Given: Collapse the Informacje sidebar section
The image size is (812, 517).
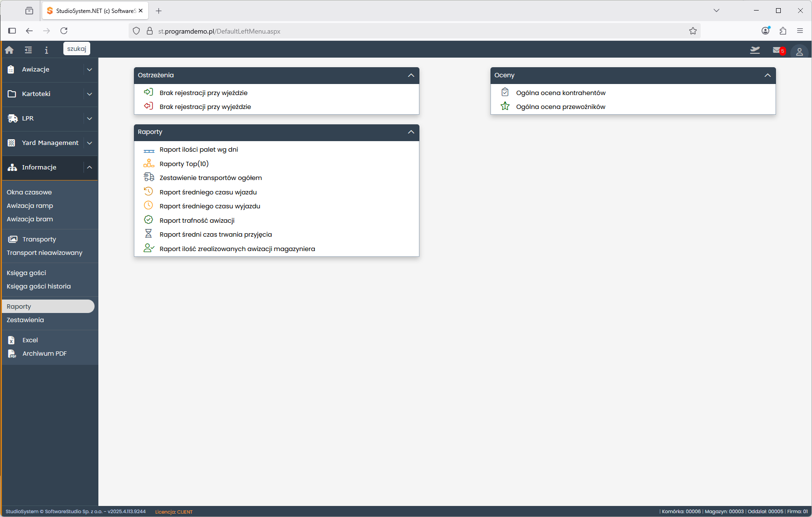Looking at the screenshot, I should coord(89,167).
